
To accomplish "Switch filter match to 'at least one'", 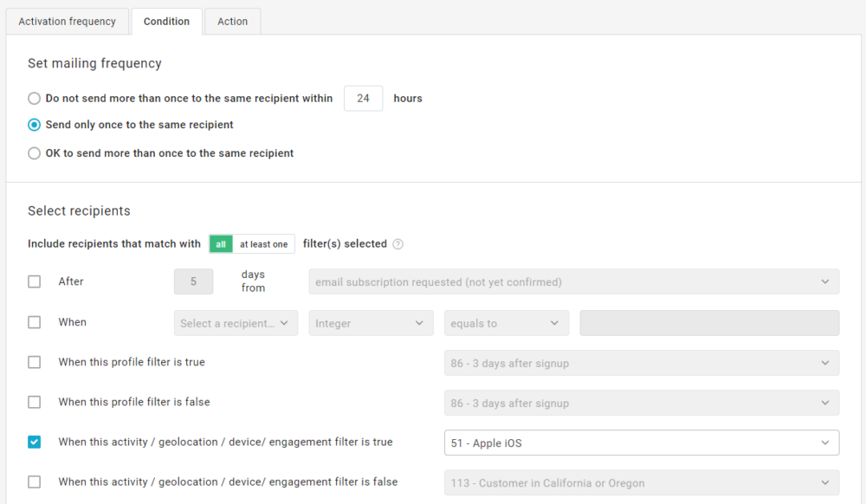I will pos(263,244).
